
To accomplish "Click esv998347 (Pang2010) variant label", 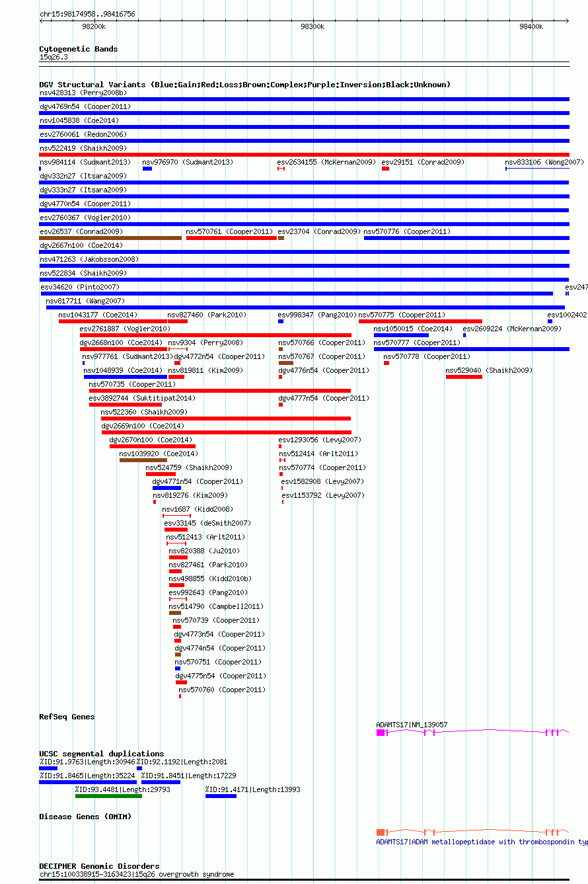I will click(x=317, y=315).
